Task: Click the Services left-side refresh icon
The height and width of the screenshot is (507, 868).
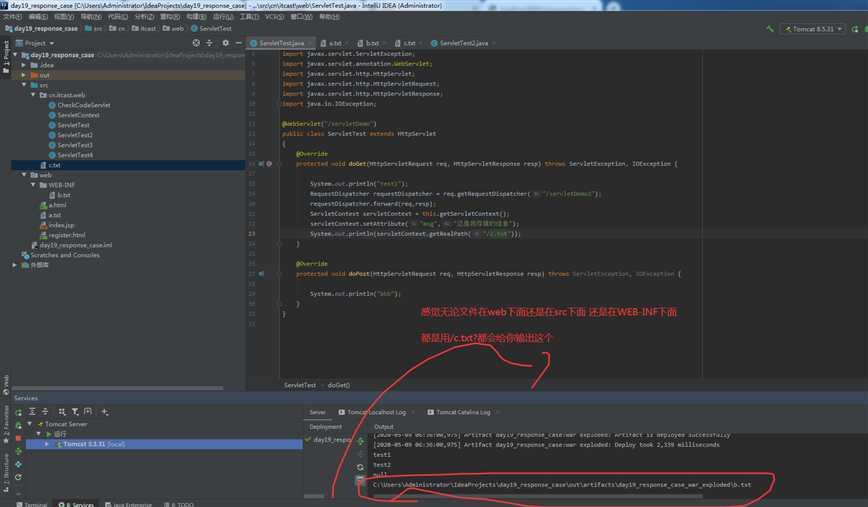Action: (x=19, y=477)
